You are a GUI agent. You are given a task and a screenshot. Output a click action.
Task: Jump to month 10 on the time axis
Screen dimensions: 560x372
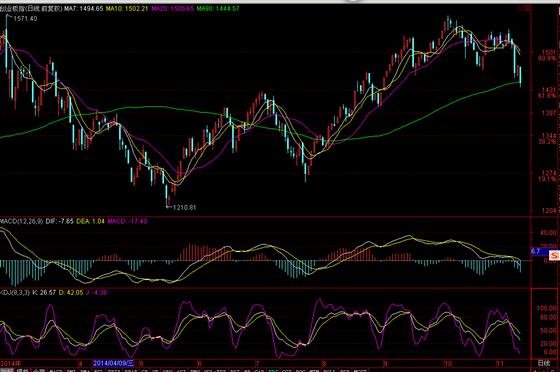coord(448,363)
